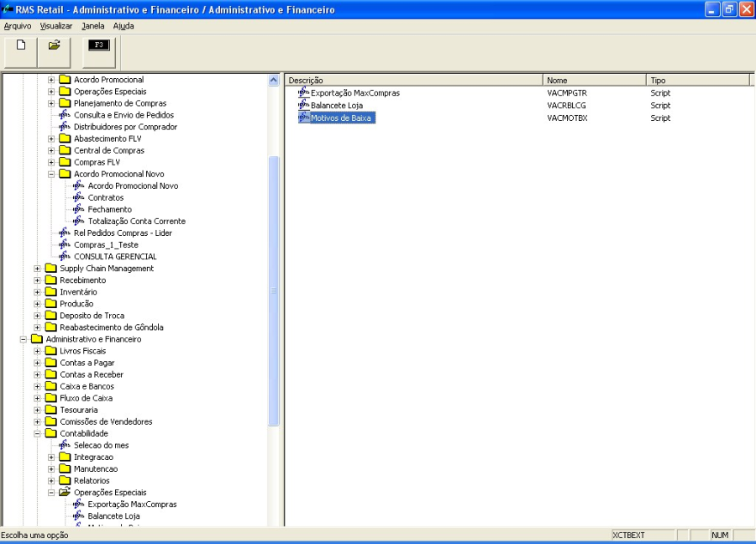Open the Ajuda menu

click(123, 26)
